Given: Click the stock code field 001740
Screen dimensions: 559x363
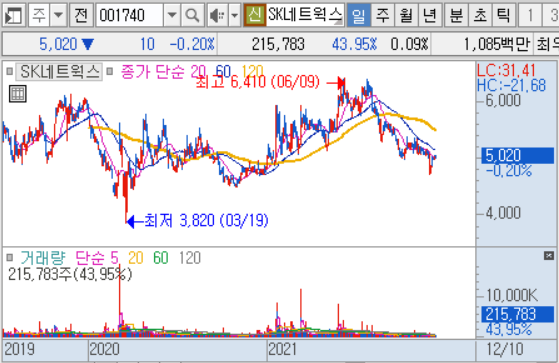Looking at the screenshot, I should [129, 15].
